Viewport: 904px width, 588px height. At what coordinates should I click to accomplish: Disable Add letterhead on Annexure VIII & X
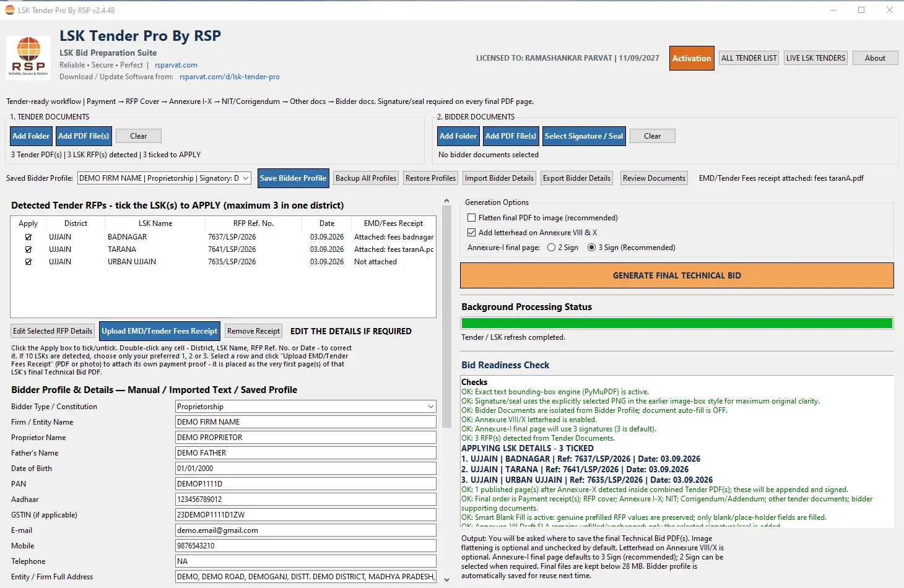click(472, 233)
